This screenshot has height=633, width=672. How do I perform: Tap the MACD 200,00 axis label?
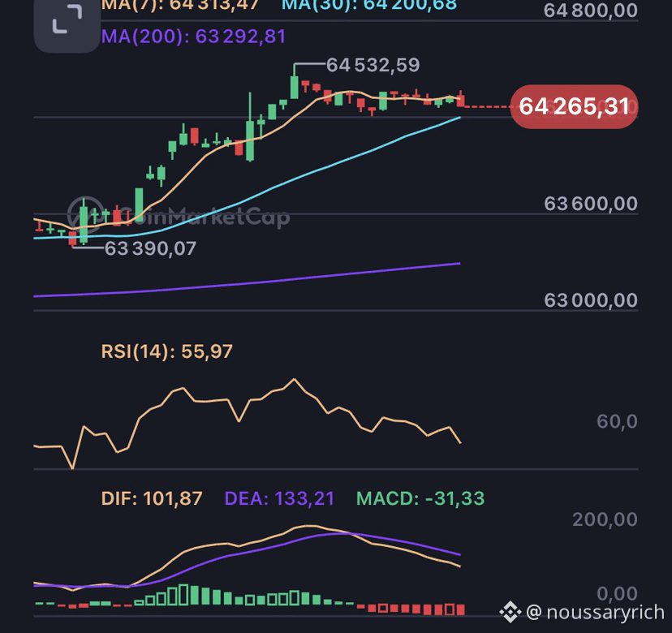pyautogui.click(x=605, y=519)
